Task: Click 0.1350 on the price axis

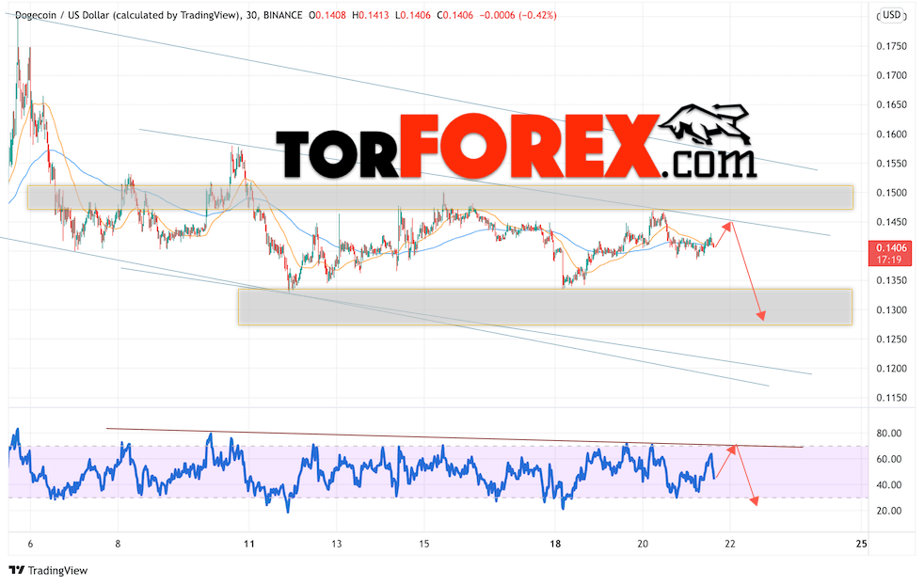Action: pyautogui.click(x=891, y=280)
